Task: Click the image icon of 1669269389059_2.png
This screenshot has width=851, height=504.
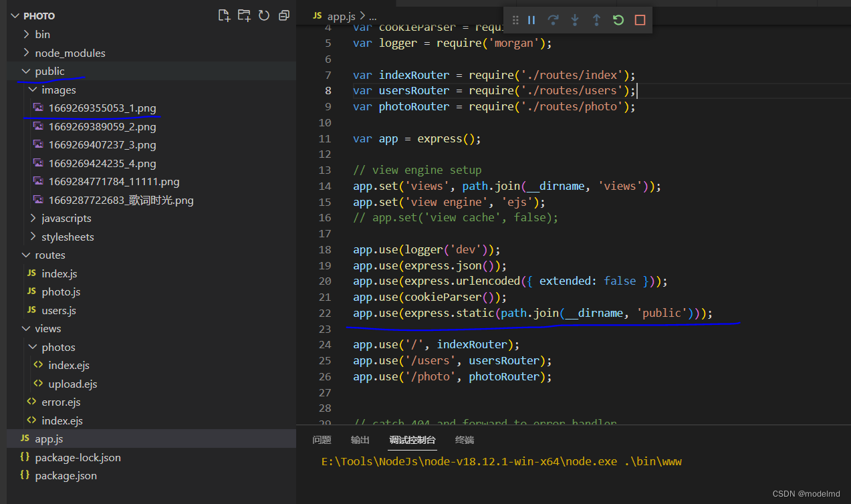Action: click(x=38, y=126)
